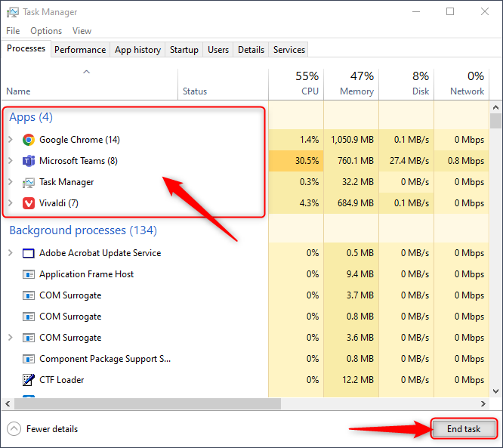Sort by the CPU column header
Screen dimensions: 503x448
296,83
